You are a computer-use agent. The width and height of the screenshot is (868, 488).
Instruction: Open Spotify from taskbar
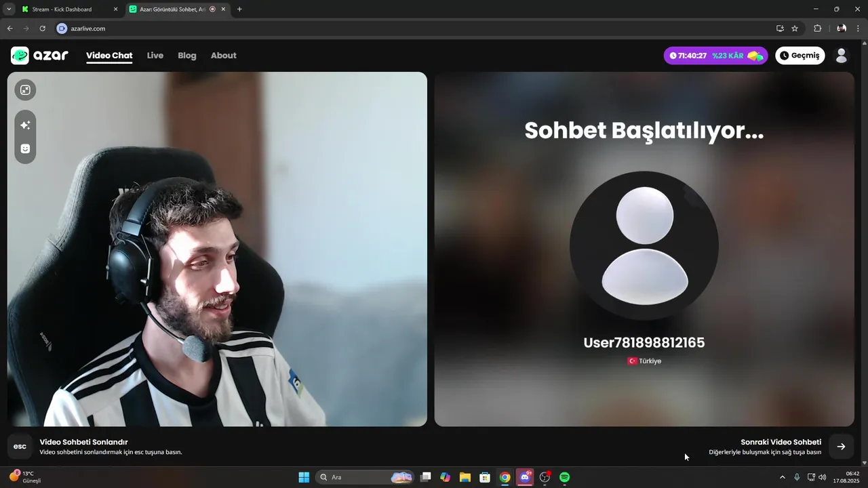[x=564, y=477]
